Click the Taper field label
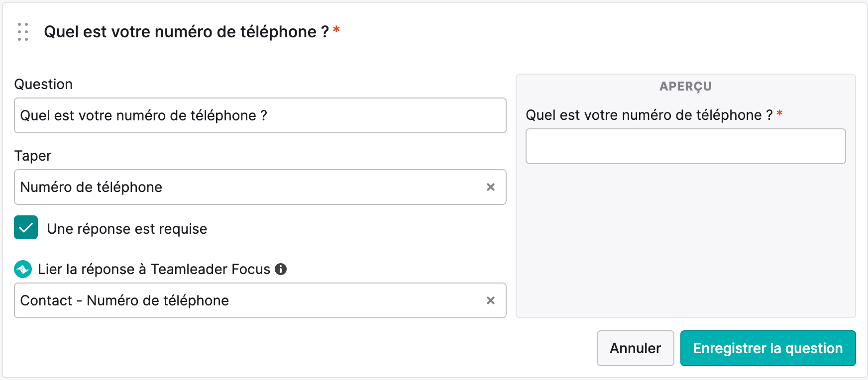Viewport: 868px width, 380px height. 33,156
